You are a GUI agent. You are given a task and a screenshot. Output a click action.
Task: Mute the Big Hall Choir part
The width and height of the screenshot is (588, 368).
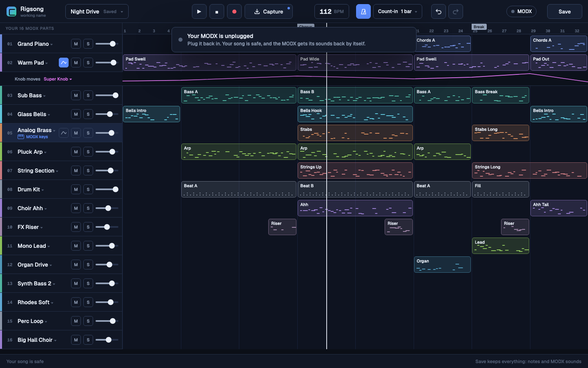click(76, 340)
